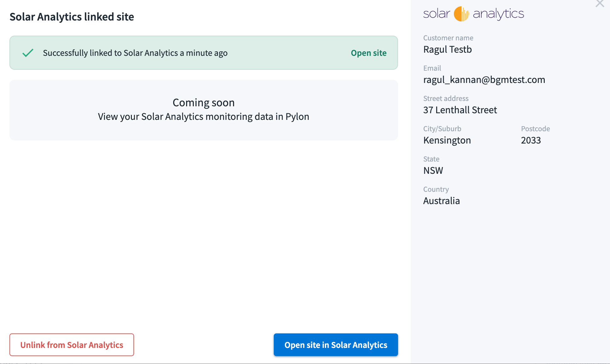Click the Unlink from Solar Analytics button

(x=72, y=345)
